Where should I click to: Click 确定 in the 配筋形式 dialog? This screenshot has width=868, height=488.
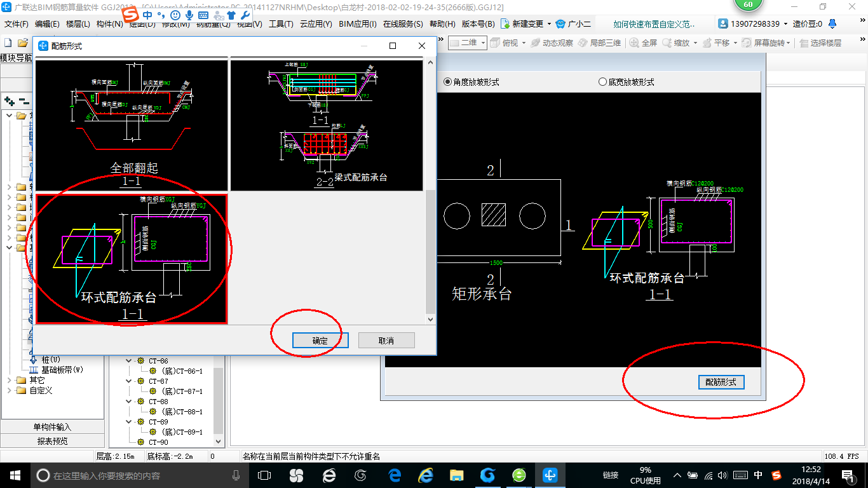coord(320,341)
